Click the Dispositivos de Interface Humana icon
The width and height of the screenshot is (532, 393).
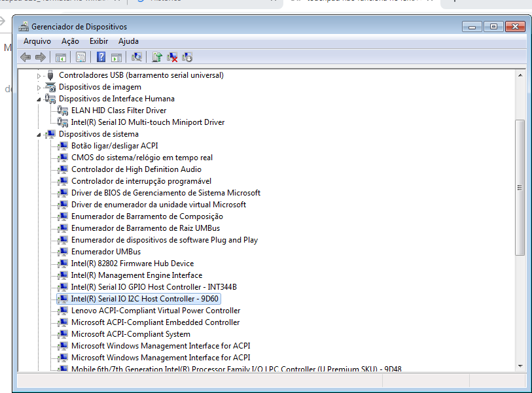[x=50, y=99]
